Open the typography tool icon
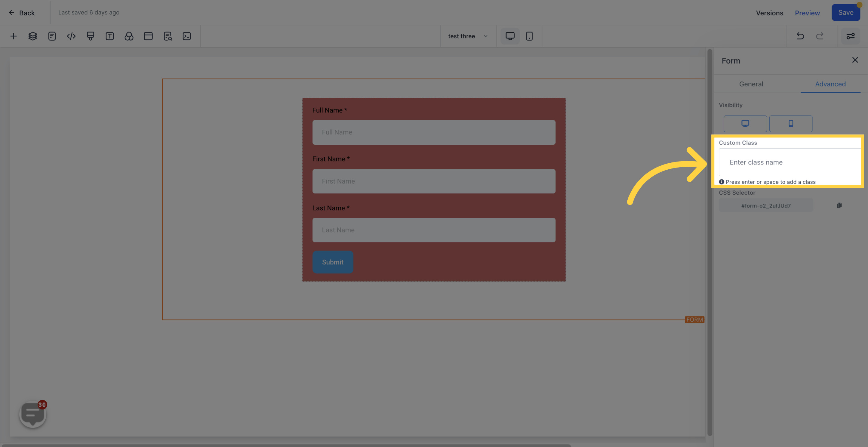The height and width of the screenshot is (447, 868). pyautogui.click(x=109, y=36)
